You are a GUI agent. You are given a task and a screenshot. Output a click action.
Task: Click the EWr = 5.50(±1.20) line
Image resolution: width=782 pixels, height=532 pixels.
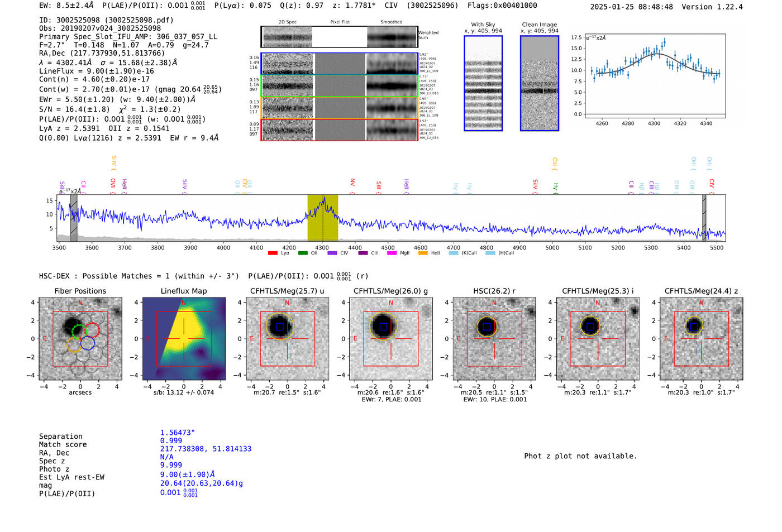pyautogui.click(x=117, y=99)
